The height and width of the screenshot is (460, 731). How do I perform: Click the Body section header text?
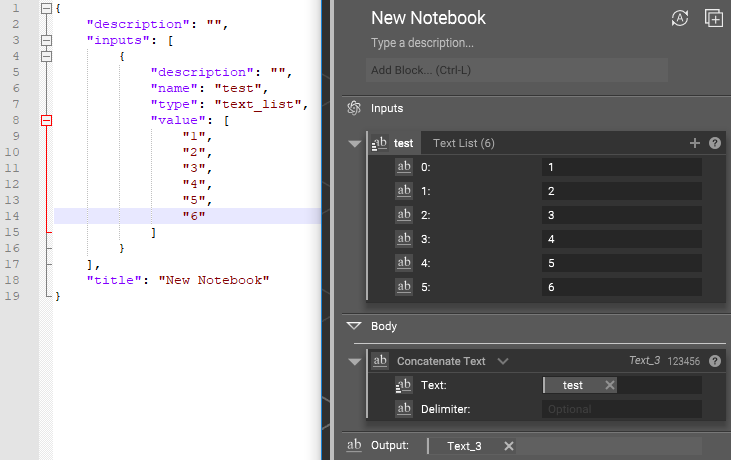coord(384,326)
